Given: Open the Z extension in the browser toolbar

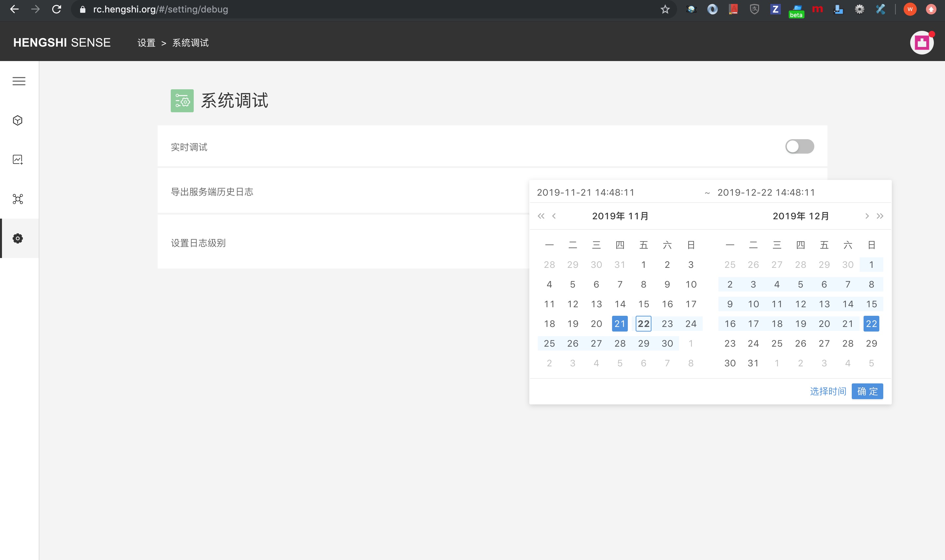Looking at the screenshot, I should (775, 9).
